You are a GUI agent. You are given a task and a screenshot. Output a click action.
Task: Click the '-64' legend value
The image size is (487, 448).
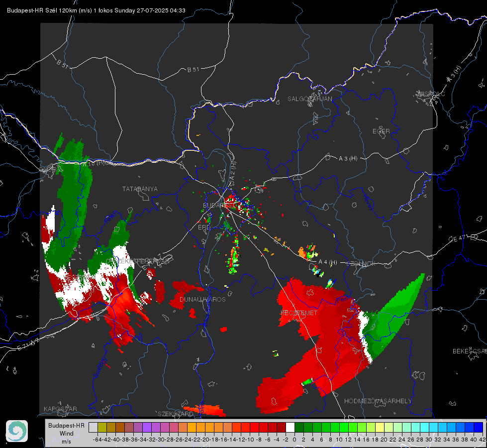pyautogui.click(x=97, y=440)
